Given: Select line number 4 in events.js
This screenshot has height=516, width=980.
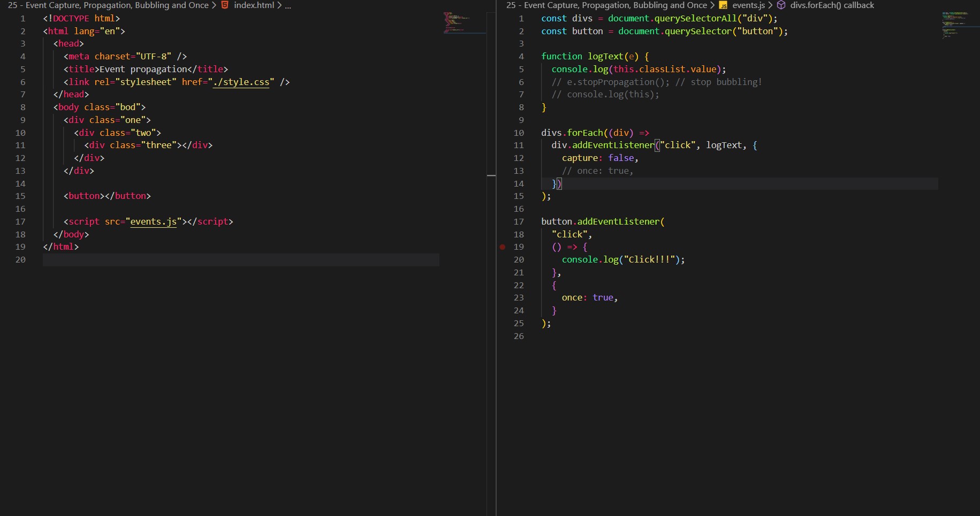Looking at the screenshot, I should (x=521, y=56).
